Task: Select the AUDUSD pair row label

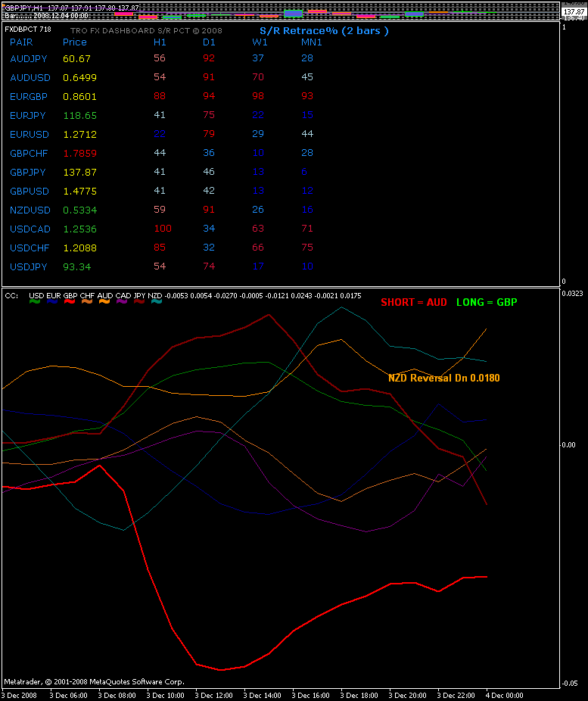Action: [30, 77]
